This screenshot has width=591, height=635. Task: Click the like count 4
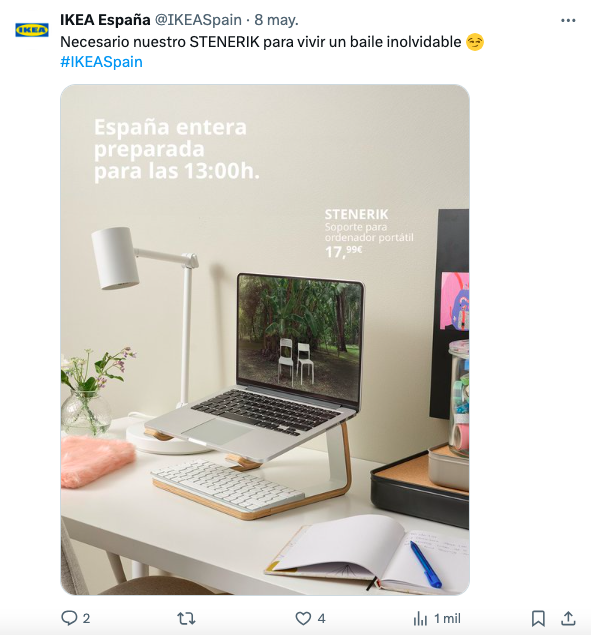[x=321, y=619]
